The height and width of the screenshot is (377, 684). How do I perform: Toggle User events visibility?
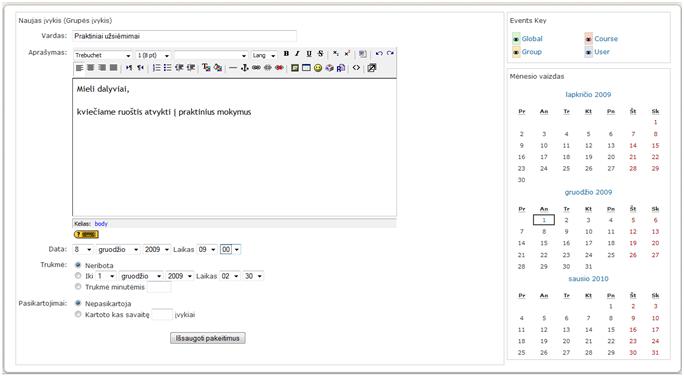pyautogui.click(x=588, y=52)
